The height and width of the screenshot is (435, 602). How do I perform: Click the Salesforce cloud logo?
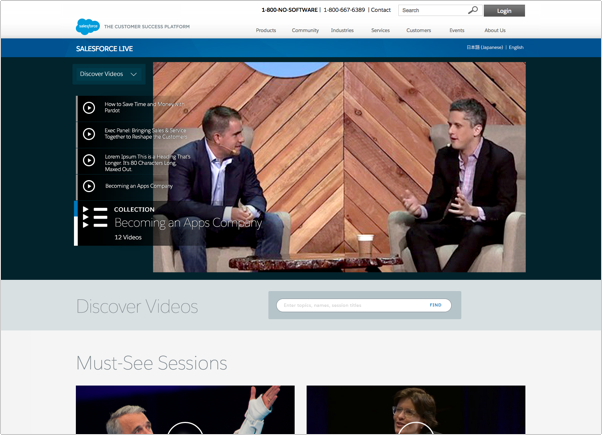pos(88,27)
